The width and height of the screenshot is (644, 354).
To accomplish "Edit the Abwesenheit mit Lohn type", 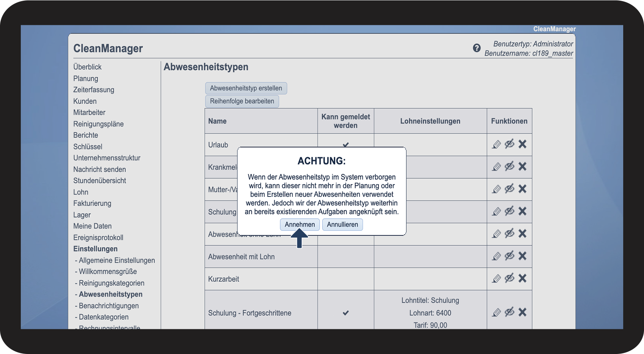I will [x=496, y=256].
